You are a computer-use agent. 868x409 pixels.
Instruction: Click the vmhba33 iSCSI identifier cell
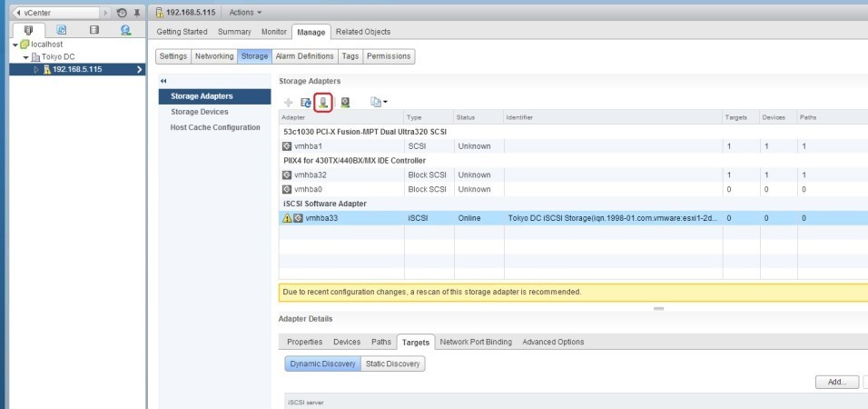click(x=614, y=218)
